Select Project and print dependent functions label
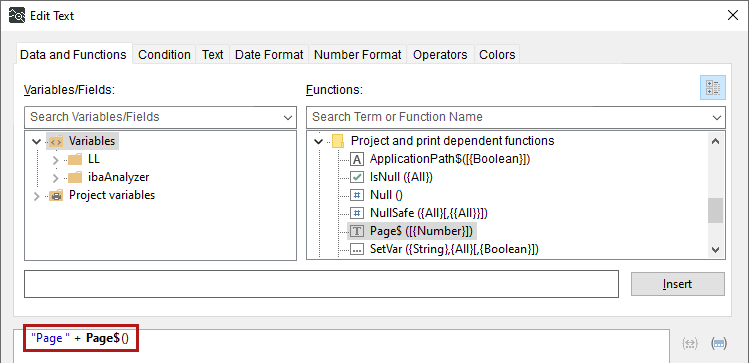This screenshot has height=363, width=749. [452, 141]
